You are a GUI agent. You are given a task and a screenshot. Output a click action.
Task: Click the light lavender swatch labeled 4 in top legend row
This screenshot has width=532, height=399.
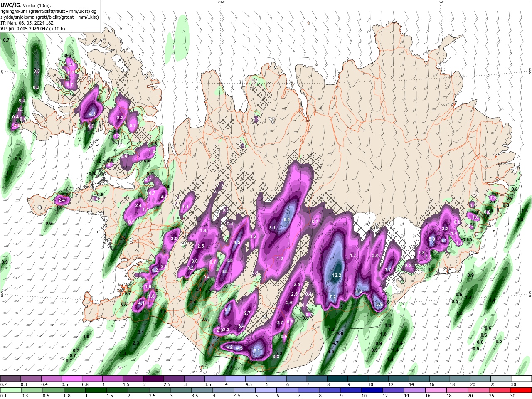tap(235, 379)
